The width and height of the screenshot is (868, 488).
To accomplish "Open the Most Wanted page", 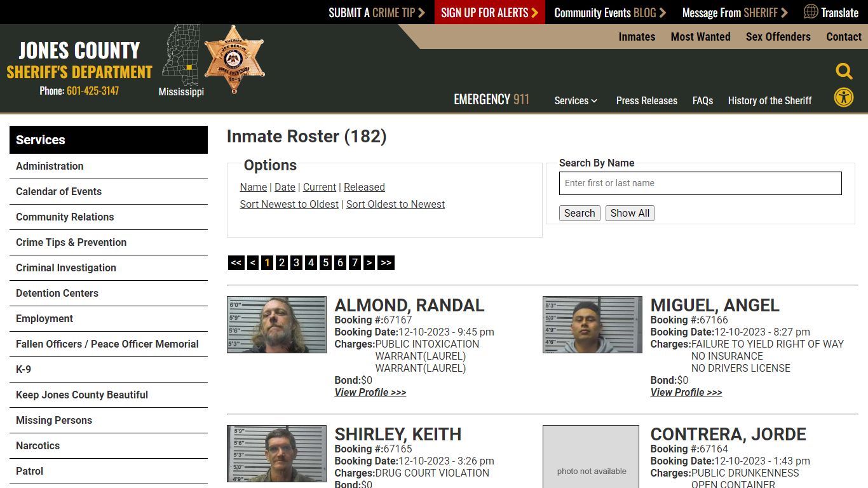I will tap(700, 37).
